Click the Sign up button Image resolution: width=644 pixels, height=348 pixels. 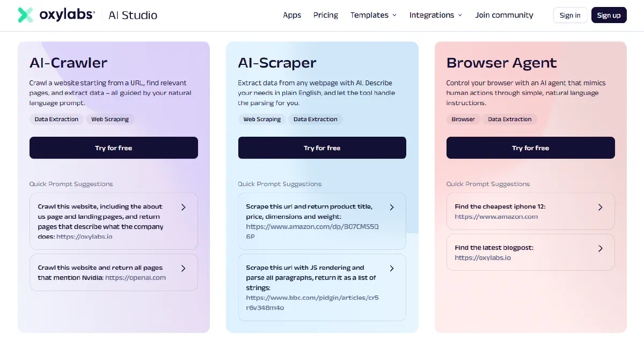[x=609, y=15]
